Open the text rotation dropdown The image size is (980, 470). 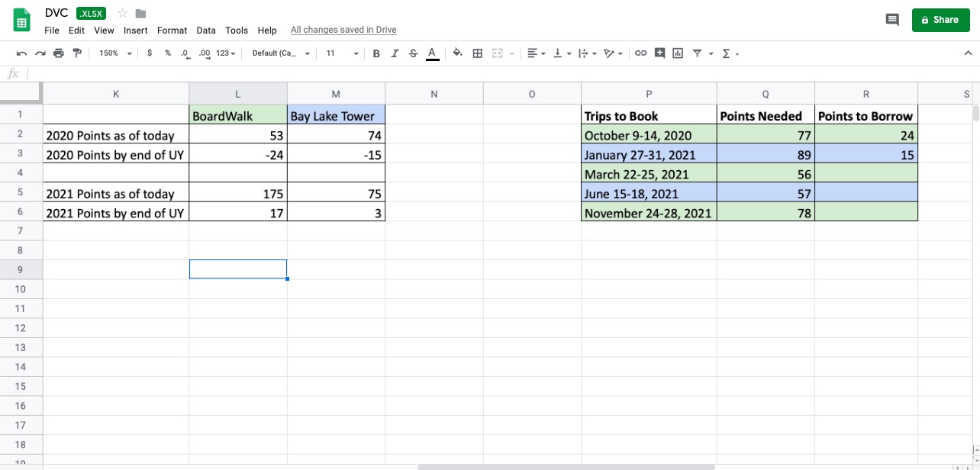point(613,53)
